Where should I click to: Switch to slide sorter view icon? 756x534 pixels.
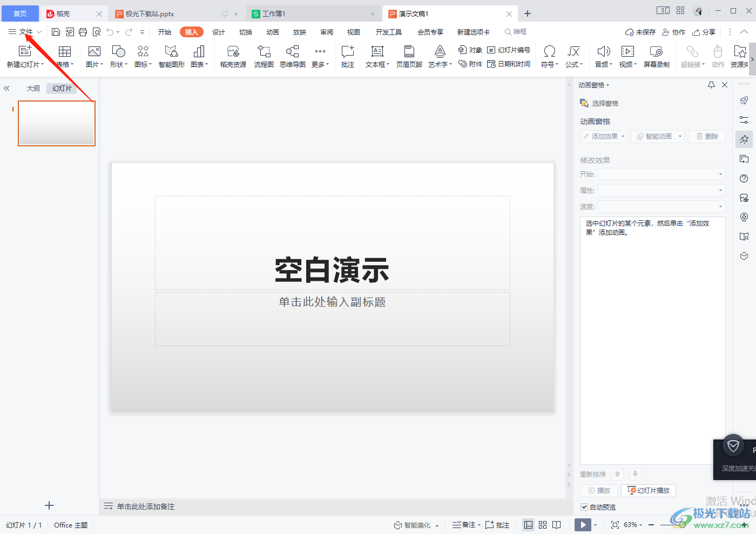click(543, 525)
